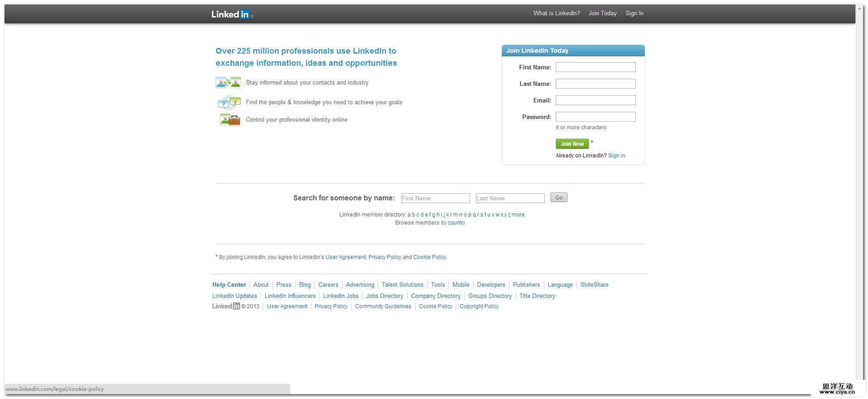Open Help Center footer link
The width and height of the screenshot is (868, 399).
[x=229, y=285]
